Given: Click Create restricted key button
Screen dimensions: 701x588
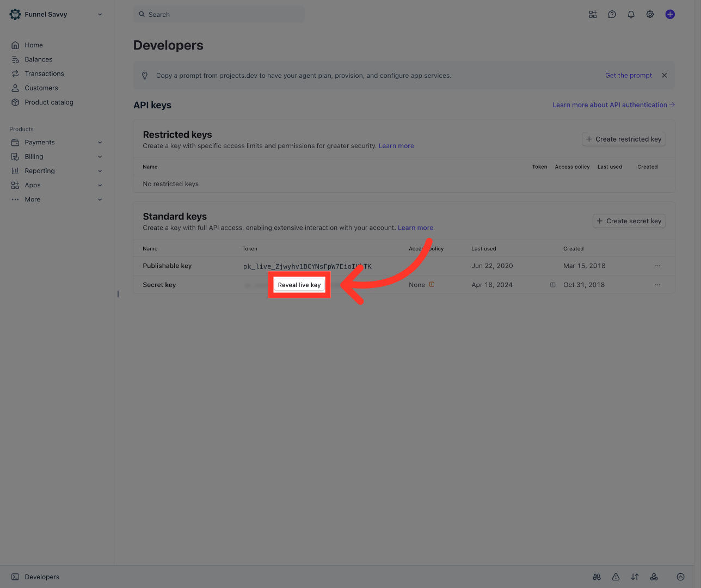Looking at the screenshot, I should click(624, 139).
